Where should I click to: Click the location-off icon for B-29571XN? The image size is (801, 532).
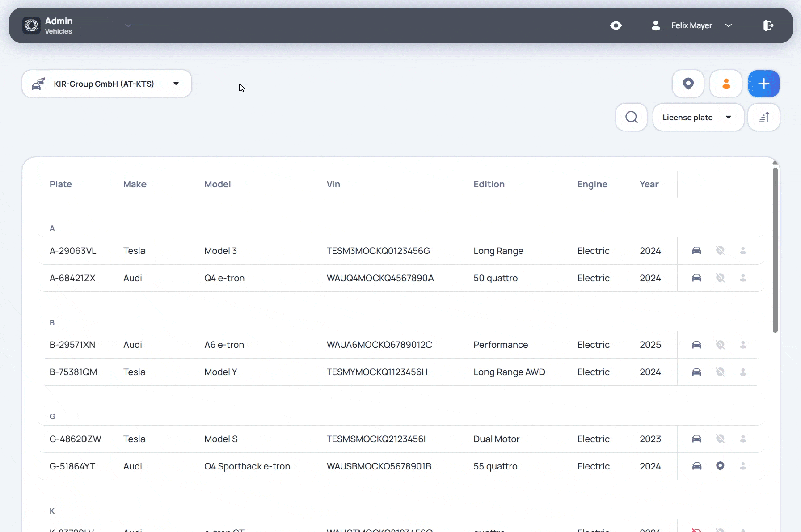pos(720,345)
